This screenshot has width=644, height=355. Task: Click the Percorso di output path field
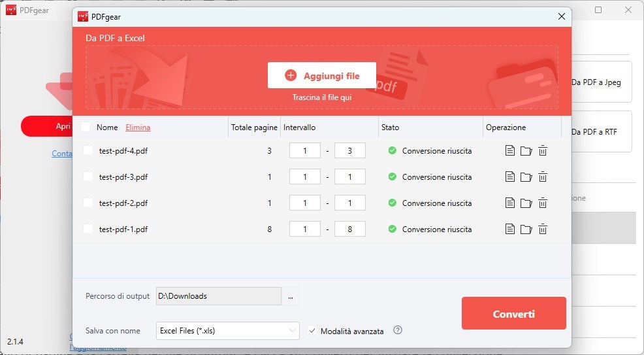[219, 296]
